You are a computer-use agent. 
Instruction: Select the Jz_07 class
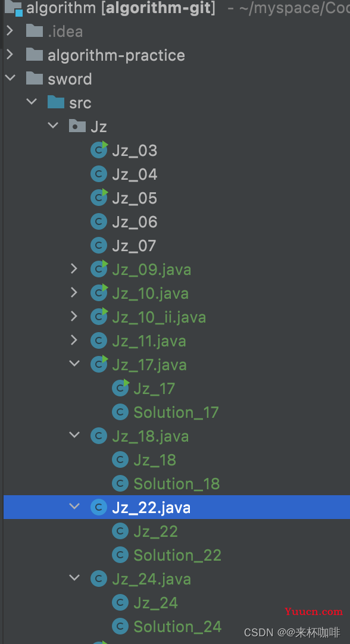click(134, 246)
